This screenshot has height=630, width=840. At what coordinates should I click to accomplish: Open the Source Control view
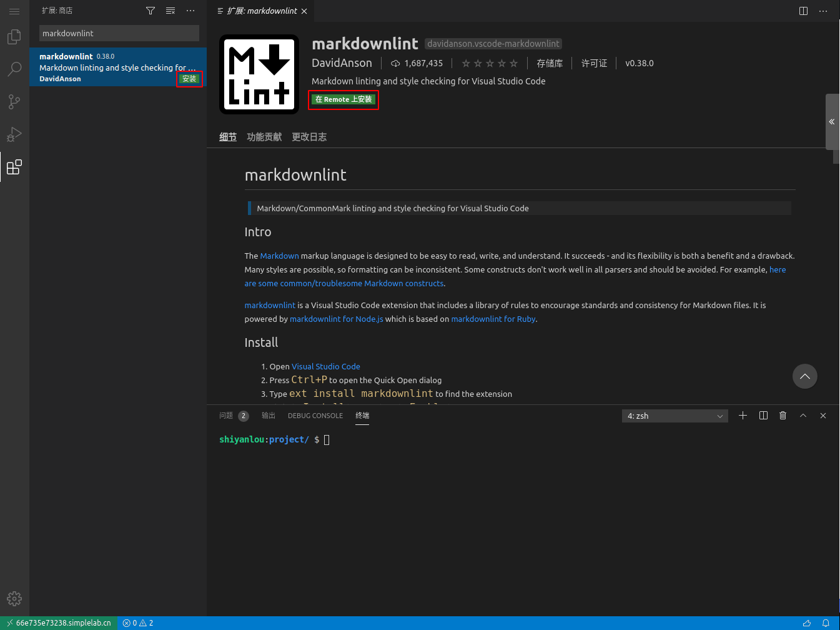tap(14, 102)
